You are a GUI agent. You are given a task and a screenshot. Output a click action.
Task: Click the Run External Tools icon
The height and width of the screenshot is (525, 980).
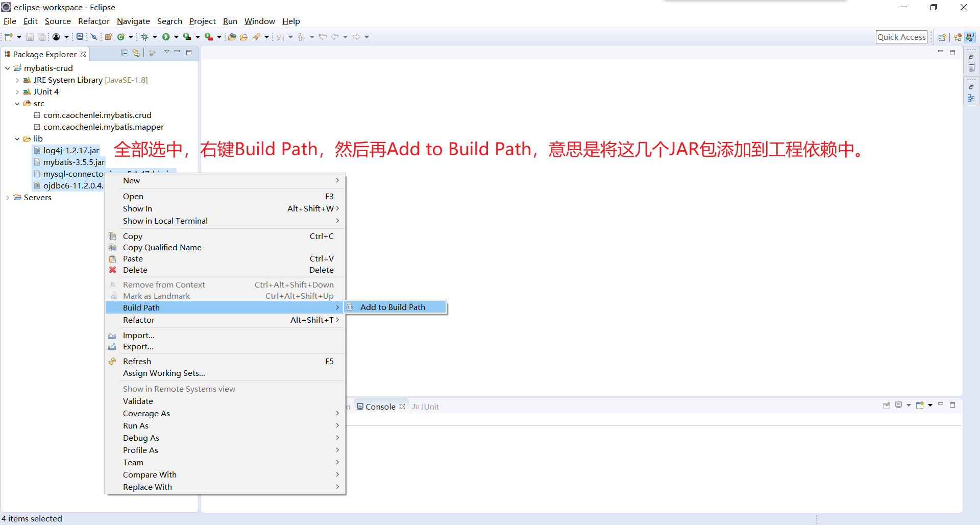(x=208, y=37)
